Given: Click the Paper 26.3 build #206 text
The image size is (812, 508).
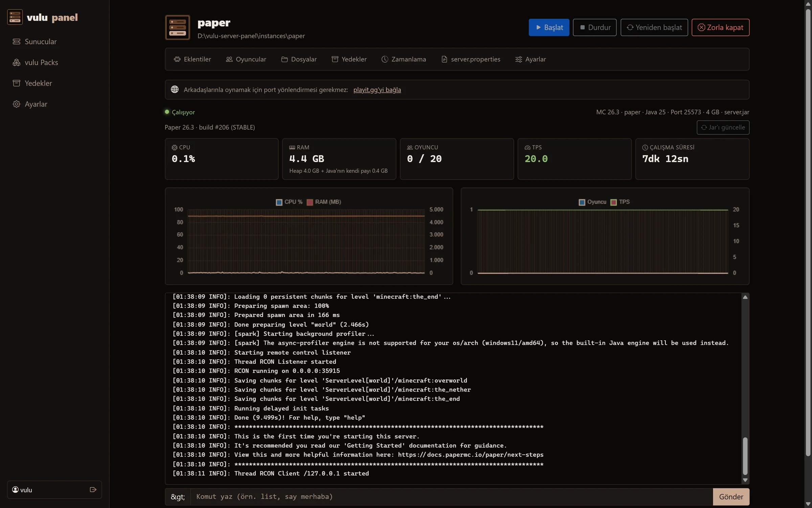Looking at the screenshot, I should tap(210, 127).
